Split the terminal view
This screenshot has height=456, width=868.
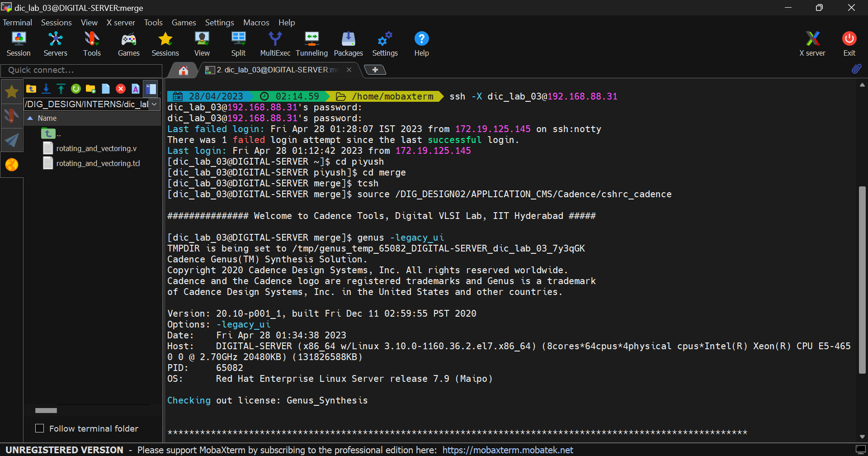pyautogui.click(x=238, y=43)
